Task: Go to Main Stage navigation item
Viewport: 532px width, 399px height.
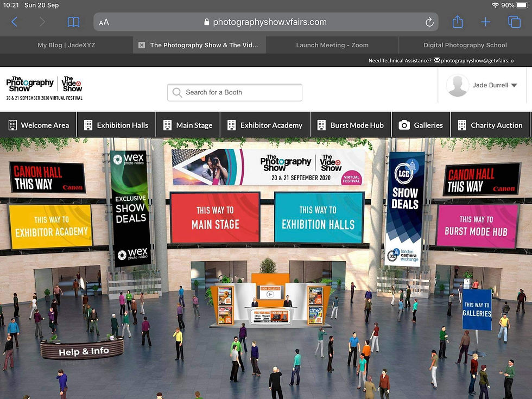Action: pyautogui.click(x=188, y=125)
